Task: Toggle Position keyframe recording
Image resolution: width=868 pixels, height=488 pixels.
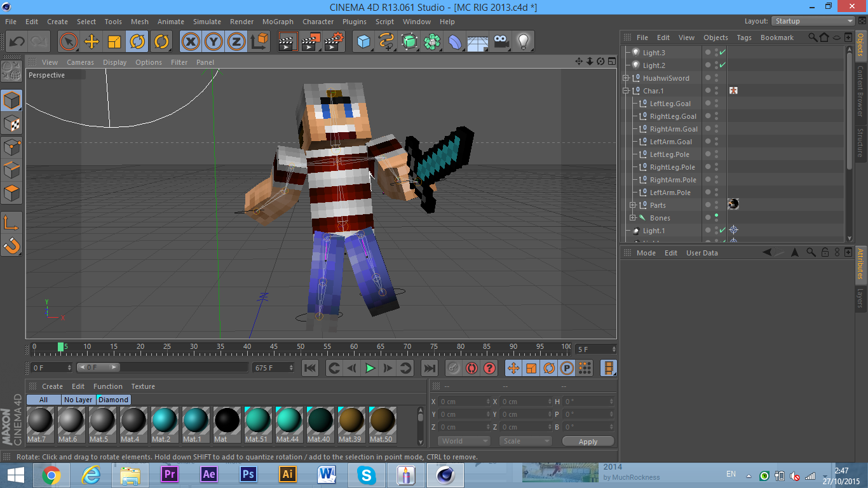Action: 513,368
